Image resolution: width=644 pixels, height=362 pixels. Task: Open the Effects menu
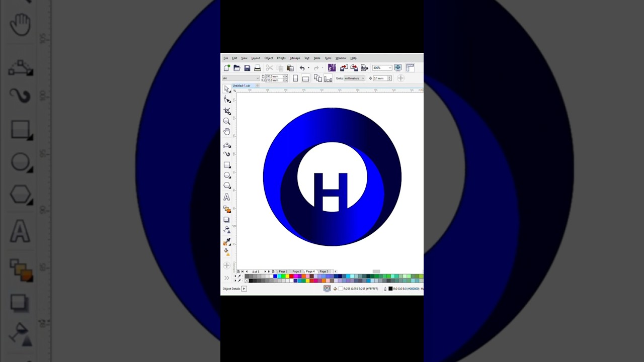pos(281,58)
